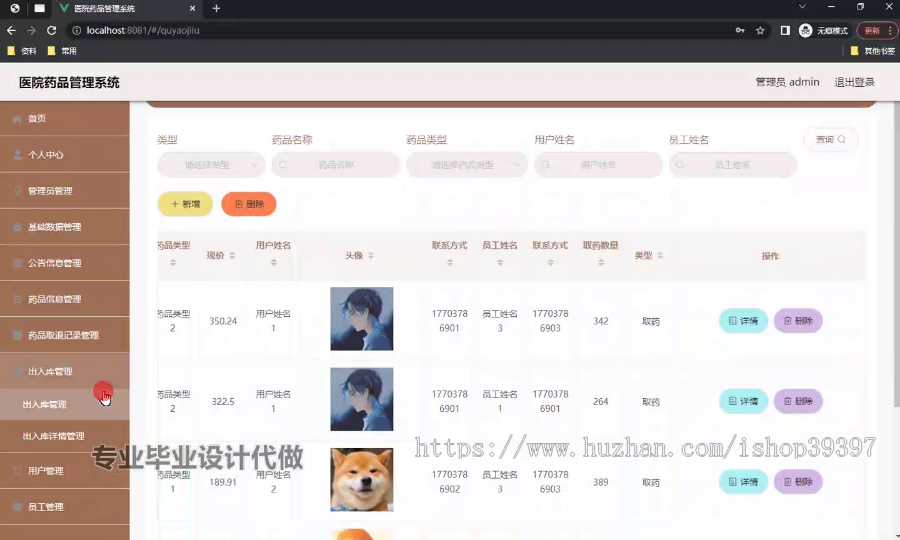Click the site info icon in address bar
Viewport: 900px width, 540px height.
point(76,30)
